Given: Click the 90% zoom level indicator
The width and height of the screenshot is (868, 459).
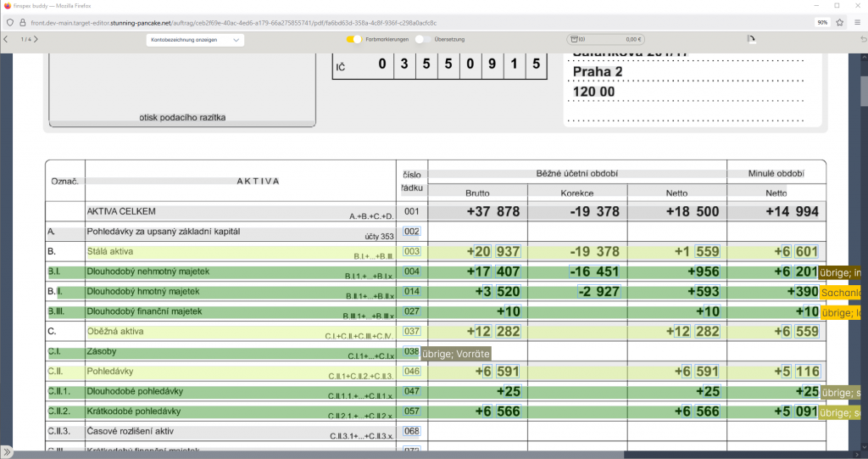Looking at the screenshot, I should click(x=821, y=22).
